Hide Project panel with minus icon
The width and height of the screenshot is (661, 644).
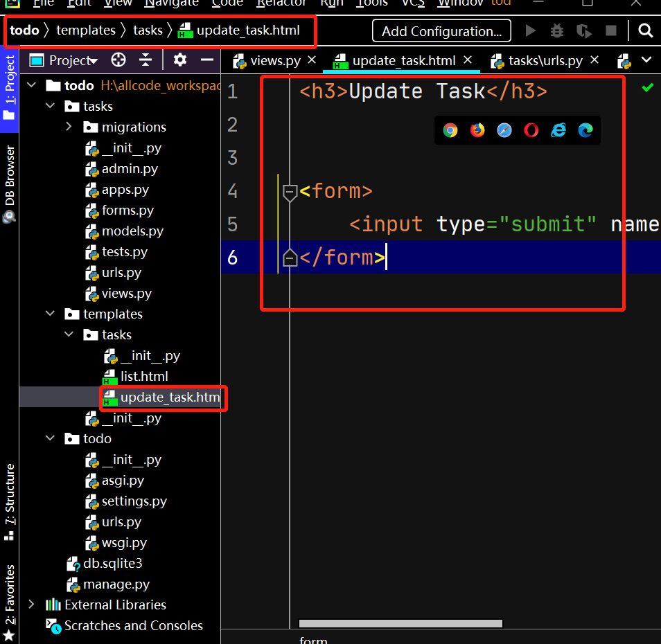tap(207, 60)
